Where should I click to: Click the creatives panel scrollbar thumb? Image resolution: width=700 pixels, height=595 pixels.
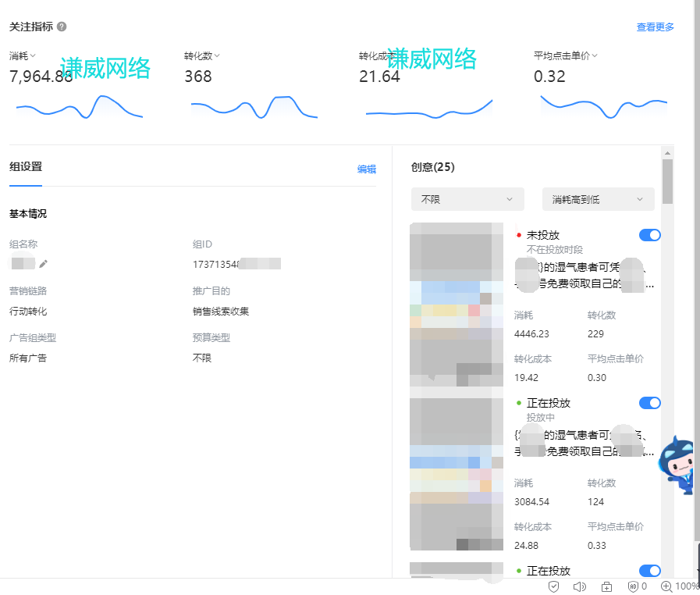pos(667,181)
